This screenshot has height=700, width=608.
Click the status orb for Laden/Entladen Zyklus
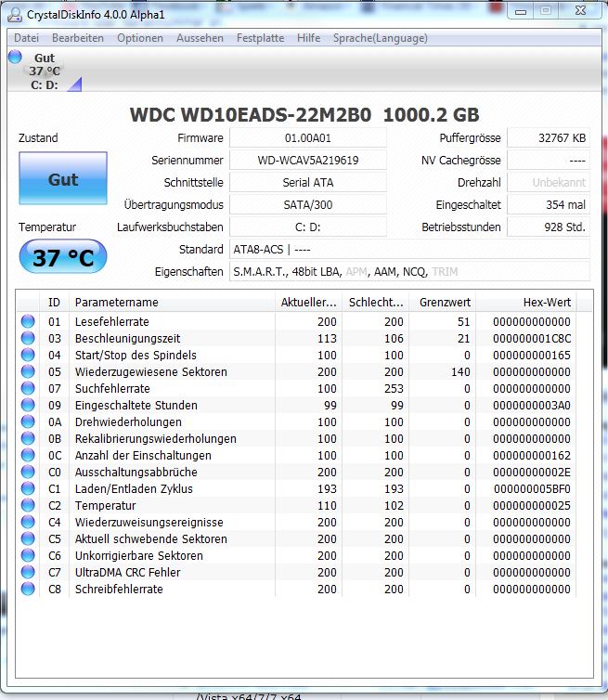coord(28,488)
